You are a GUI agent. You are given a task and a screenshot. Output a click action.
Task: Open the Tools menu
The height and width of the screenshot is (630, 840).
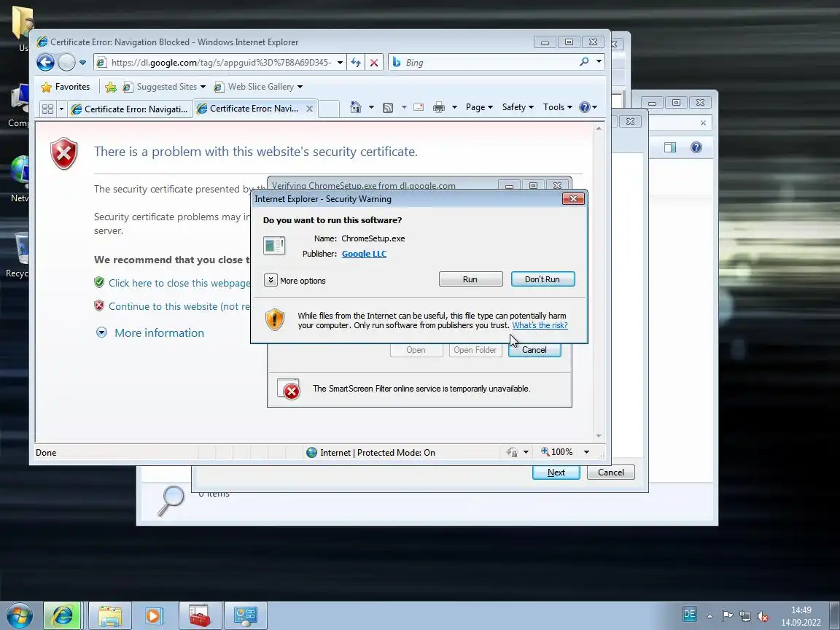[x=558, y=107]
